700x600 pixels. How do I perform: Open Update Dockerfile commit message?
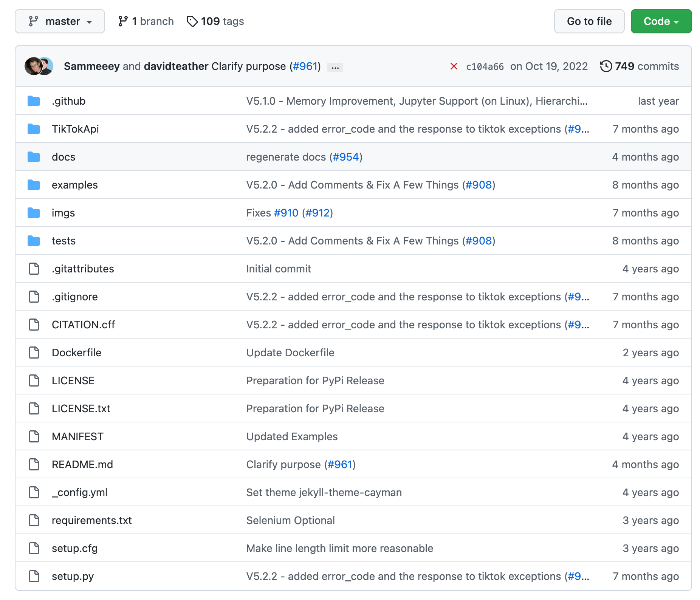(290, 353)
